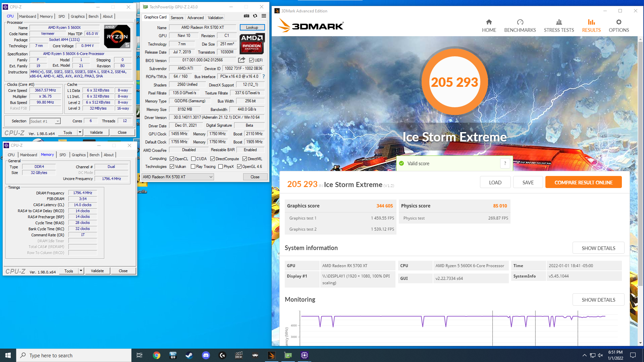Open Logitech G HUB from the taskbar
The height and width of the screenshot is (362, 644).
(x=222, y=355)
